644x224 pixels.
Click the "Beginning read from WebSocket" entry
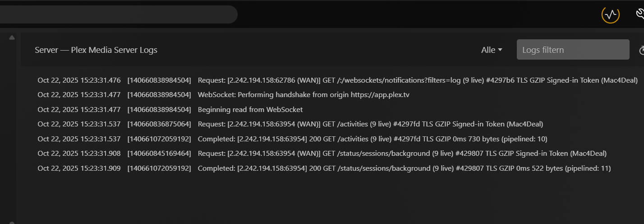pos(250,109)
